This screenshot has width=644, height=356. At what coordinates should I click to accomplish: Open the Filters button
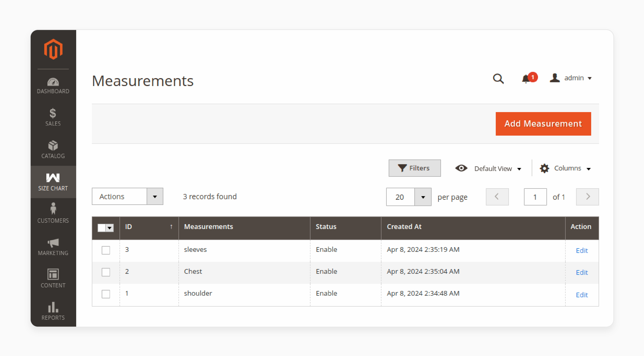tap(415, 168)
